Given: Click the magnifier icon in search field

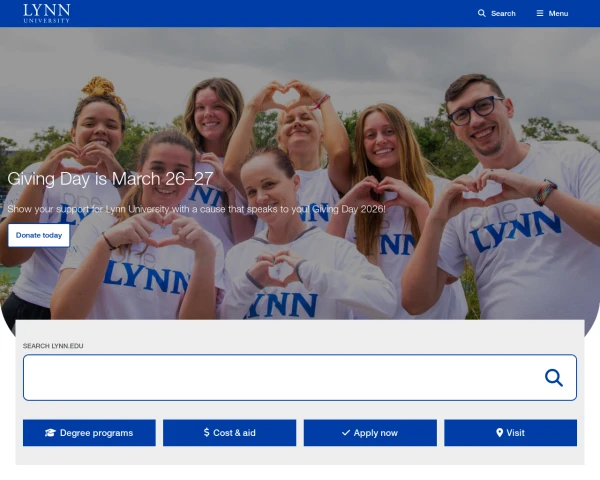Looking at the screenshot, I should tap(554, 378).
